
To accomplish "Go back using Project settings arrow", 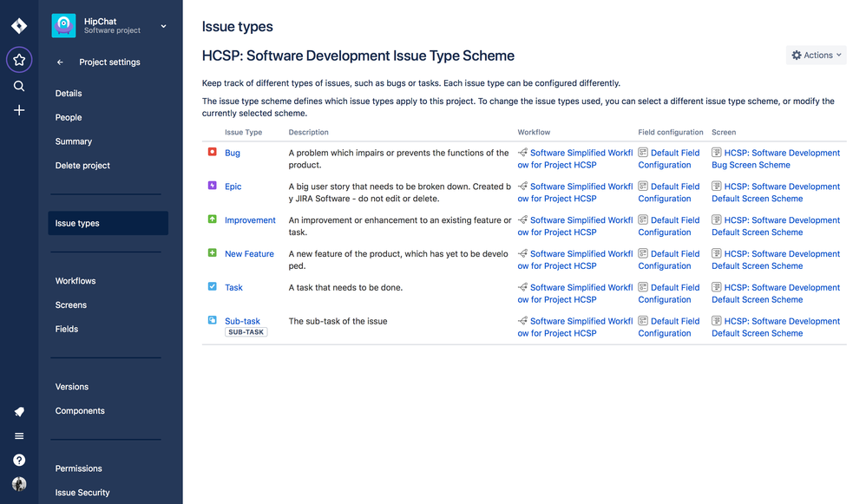I will click(x=60, y=62).
